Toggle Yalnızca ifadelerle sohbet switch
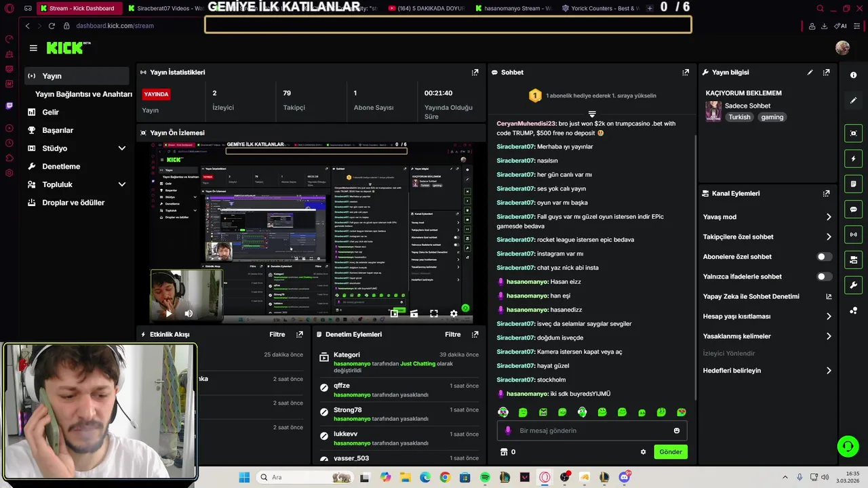Screen dimensions: 868x488 click(x=825, y=277)
